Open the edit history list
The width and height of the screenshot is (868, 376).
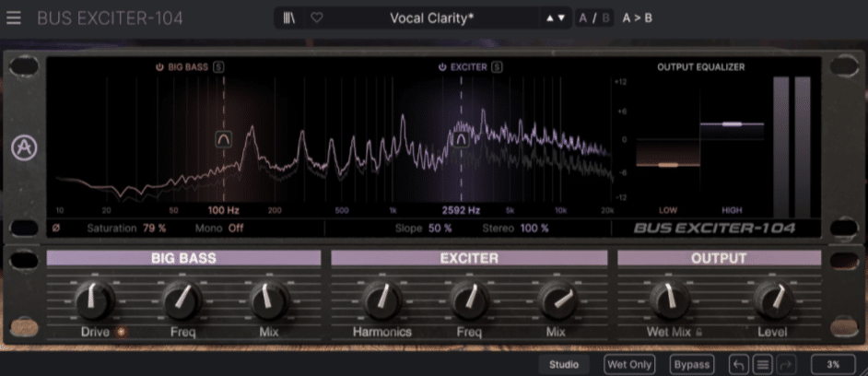pos(763,364)
